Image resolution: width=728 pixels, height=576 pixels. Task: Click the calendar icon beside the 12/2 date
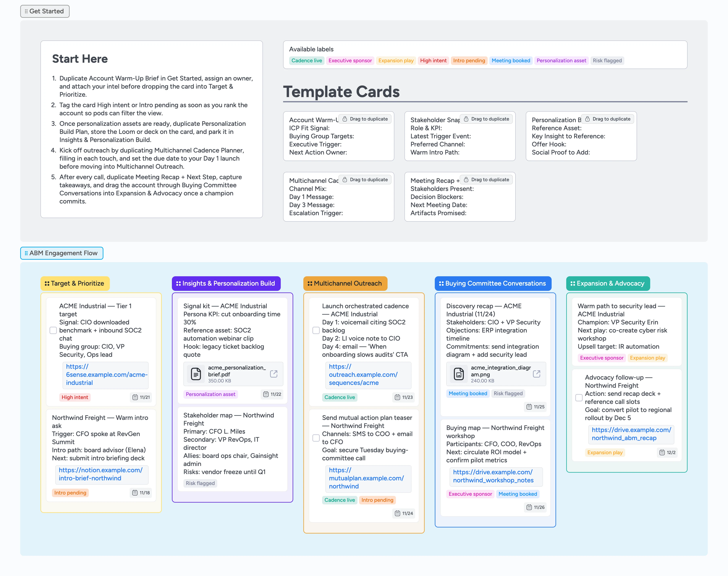tap(662, 453)
